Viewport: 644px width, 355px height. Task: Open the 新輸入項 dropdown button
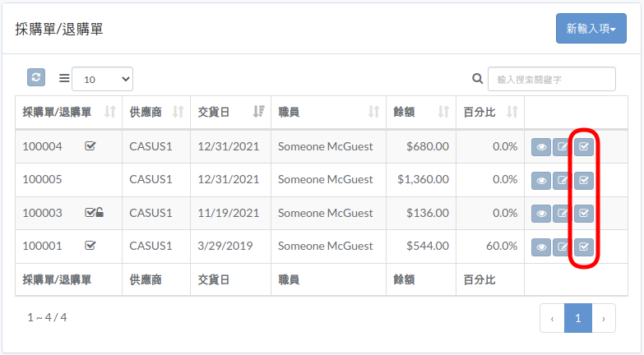click(x=591, y=28)
